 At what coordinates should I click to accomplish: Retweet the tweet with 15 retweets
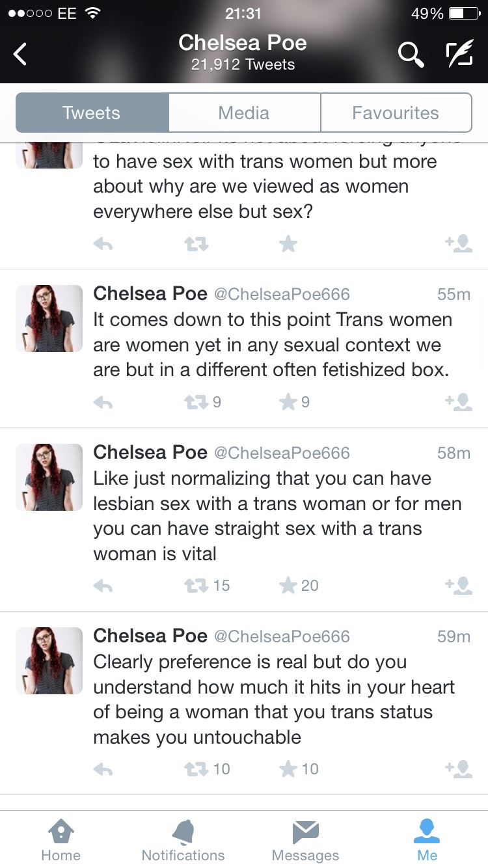(x=196, y=586)
